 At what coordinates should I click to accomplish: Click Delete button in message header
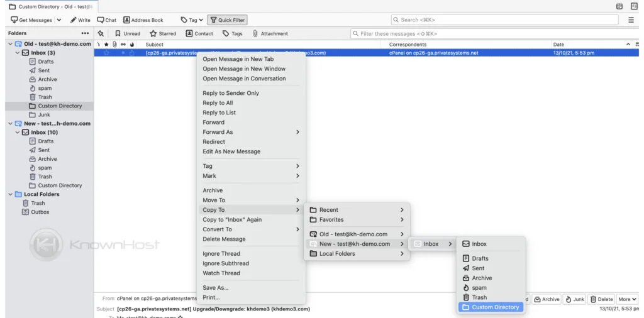pyautogui.click(x=602, y=300)
